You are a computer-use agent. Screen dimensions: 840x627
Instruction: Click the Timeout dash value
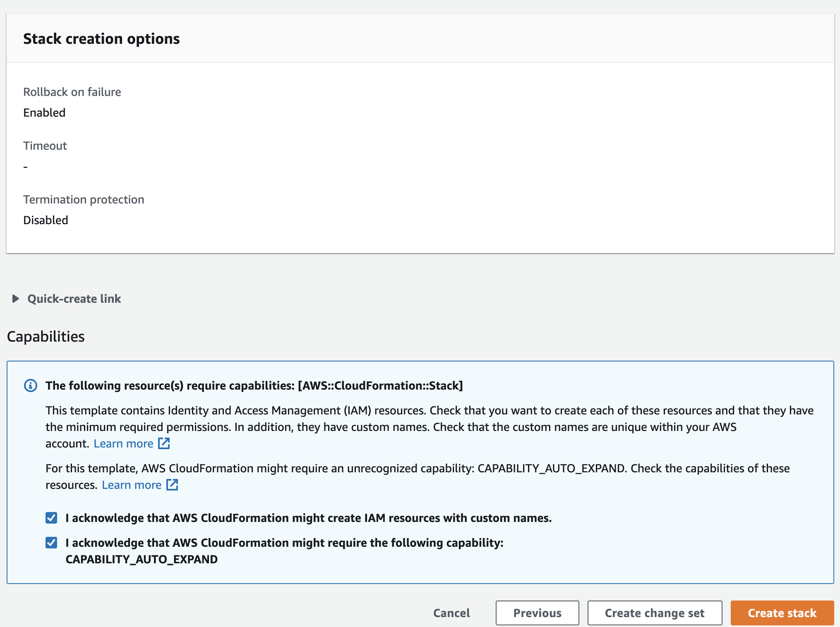[25, 167]
